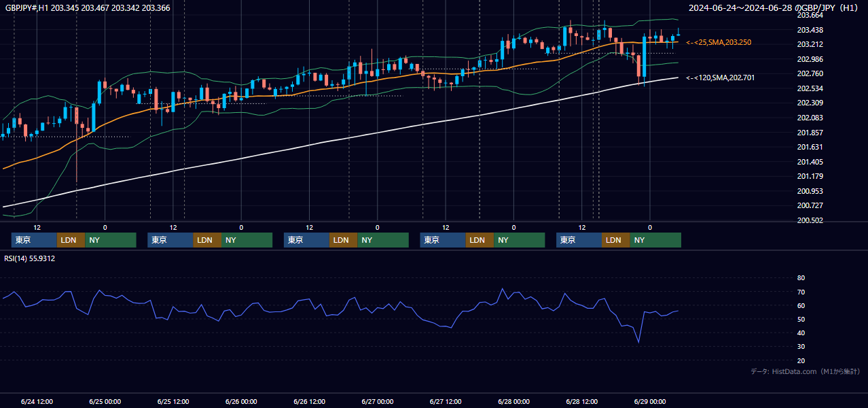Click the 202.986 price axis value
This screenshot has width=868, height=408.
tap(810, 59)
